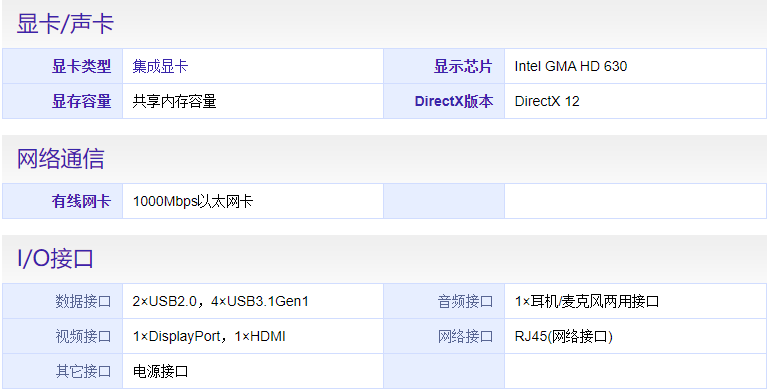Image resolution: width=767 pixels, height=389 pixels.
Task: Click the 显卡/声卡 section heading
Action: [x=65, y=23]
